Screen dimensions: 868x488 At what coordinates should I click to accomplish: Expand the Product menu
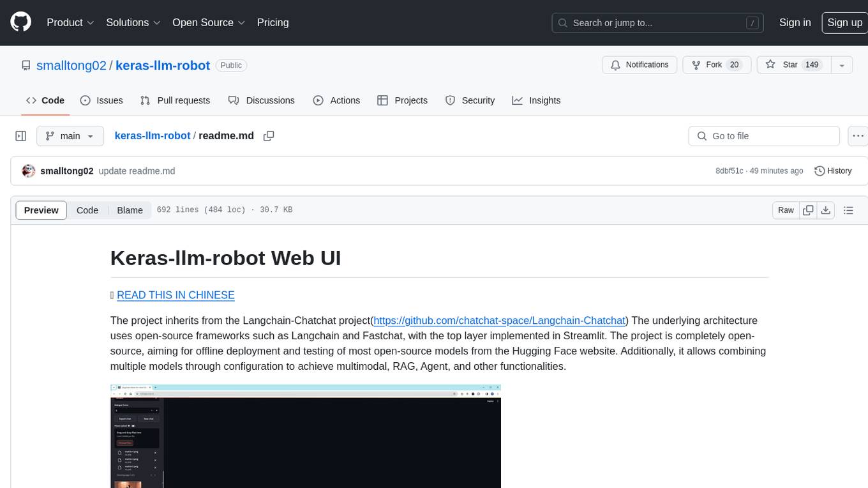pyautogui.click(x=70, y=22)
